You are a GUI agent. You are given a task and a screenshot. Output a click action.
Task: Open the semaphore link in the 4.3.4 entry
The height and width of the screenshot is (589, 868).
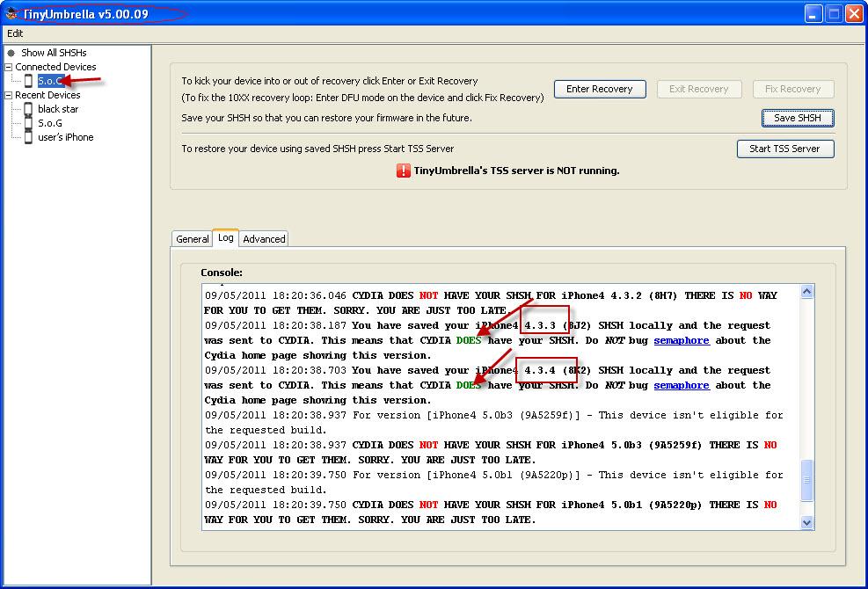pyautogui.click(x=682, y=385)
